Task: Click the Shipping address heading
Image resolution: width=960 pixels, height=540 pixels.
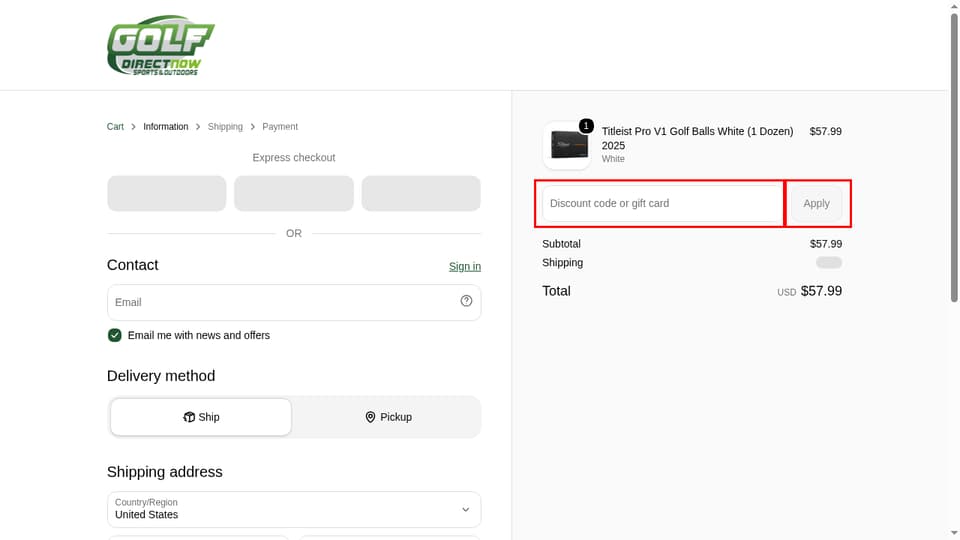Action: (165, 472)
